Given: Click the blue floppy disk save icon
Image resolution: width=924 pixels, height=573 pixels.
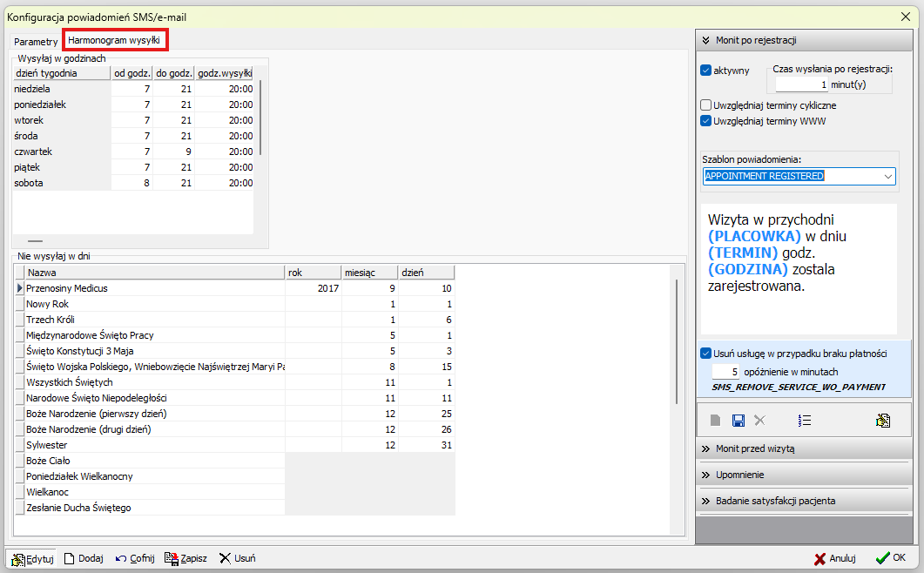Looking at the screenshot, I should (738, 421).
